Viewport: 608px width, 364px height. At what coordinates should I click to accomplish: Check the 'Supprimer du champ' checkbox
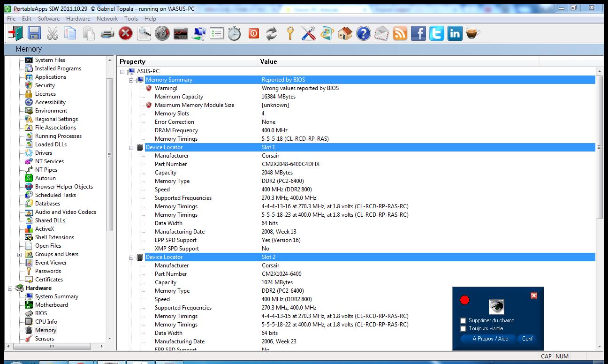pos(464,320)
